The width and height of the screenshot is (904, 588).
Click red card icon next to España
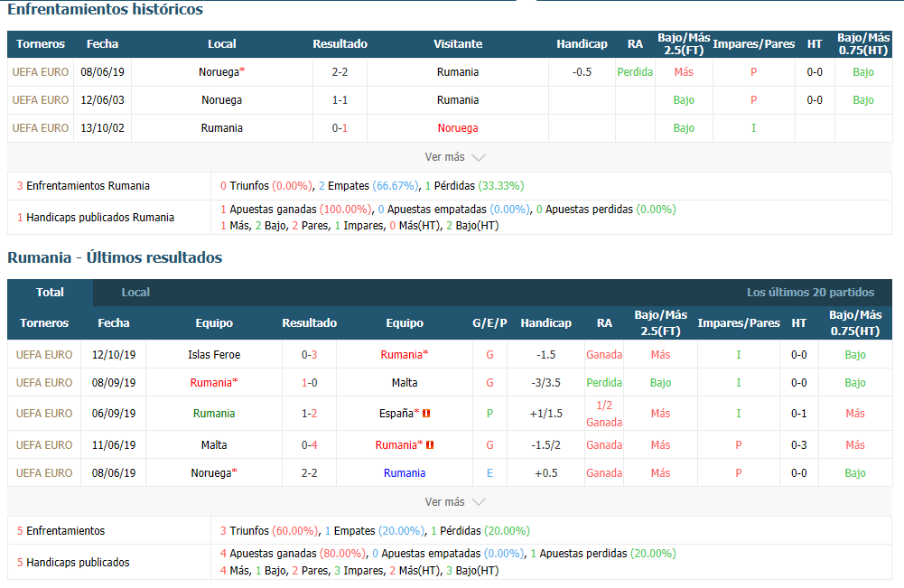(x=426, y=414)
